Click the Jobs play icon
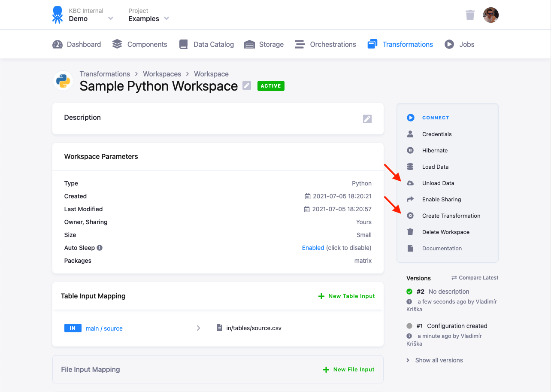Image resolution: width=551 pixels, height=392 pixels. 449,44
